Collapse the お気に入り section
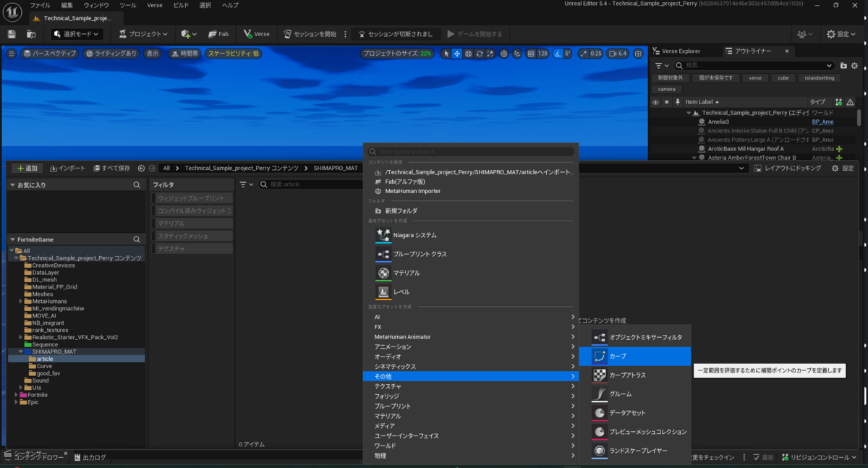The height and width of the screenshot is (468, 868). (x=12, y=185)
